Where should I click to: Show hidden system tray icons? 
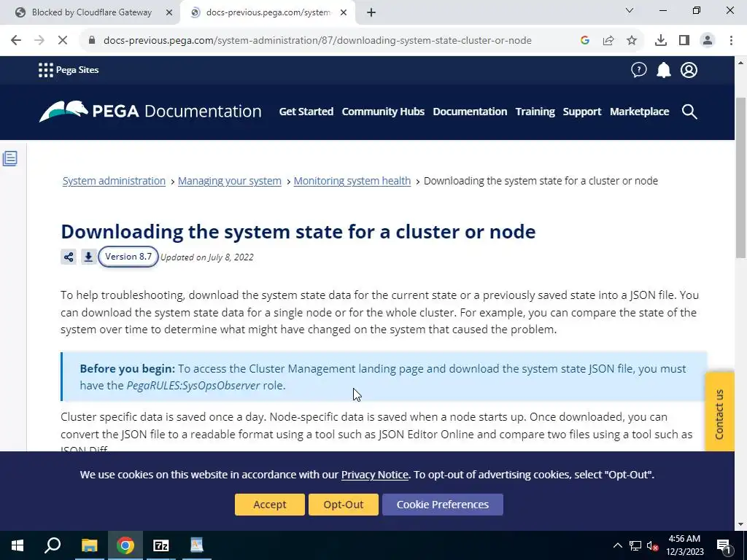pos(617,545)
